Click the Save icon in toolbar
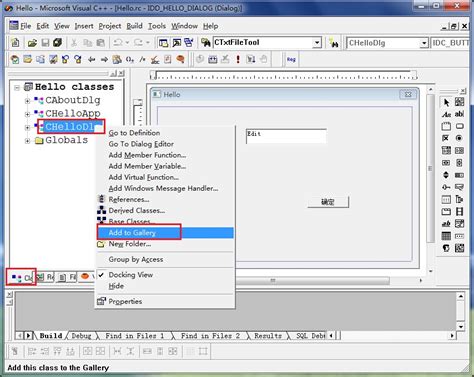 click(45, 43)
